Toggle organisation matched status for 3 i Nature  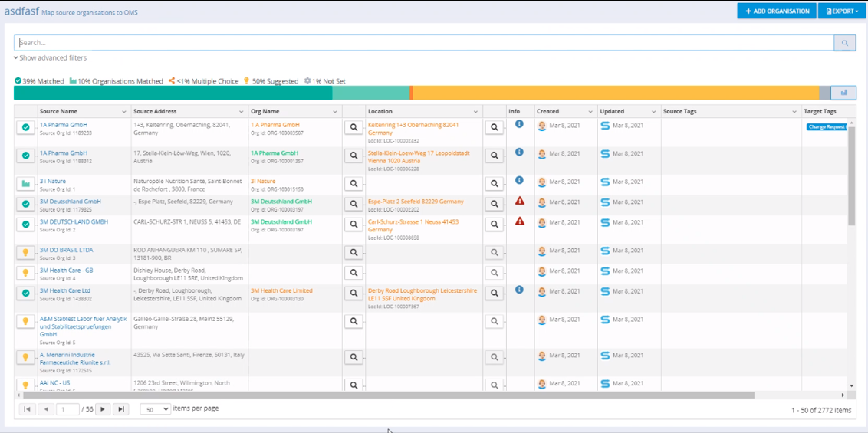(25, 184)
